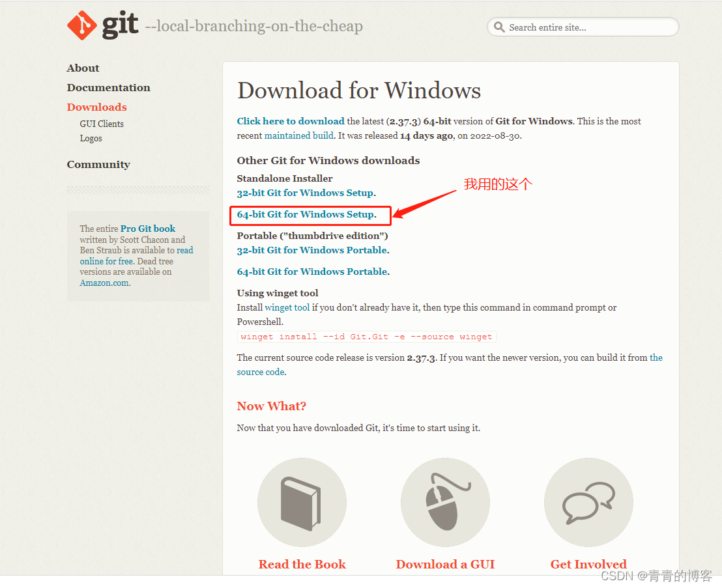Image resolution: width=722 pixels, height=588 pixels.
Task: Open the About menu item
Action: click(x=83, y=68)
